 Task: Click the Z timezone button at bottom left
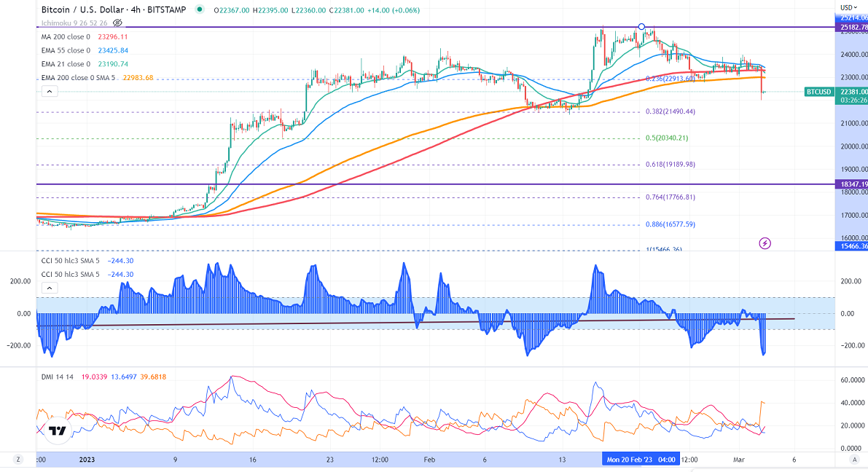[x=18, y=460]
